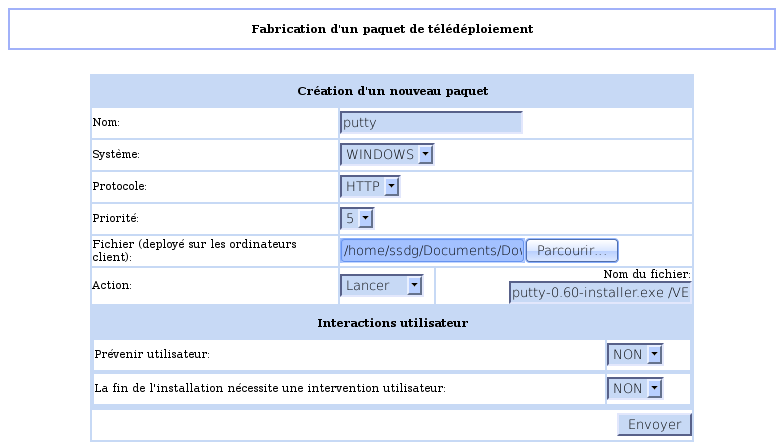The width and height of the screenshot is (781, 448).
Task: Click the Priorité: label text
Action: (115, 218)
